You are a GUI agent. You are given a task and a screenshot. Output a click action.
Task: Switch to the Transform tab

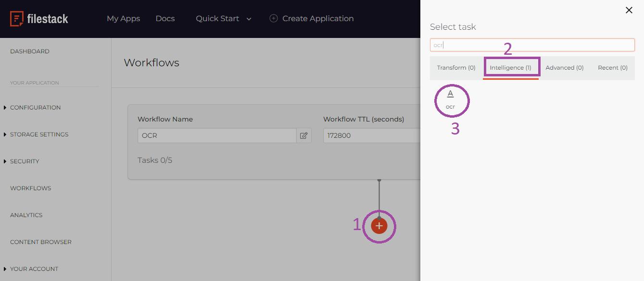pos(456,68)
